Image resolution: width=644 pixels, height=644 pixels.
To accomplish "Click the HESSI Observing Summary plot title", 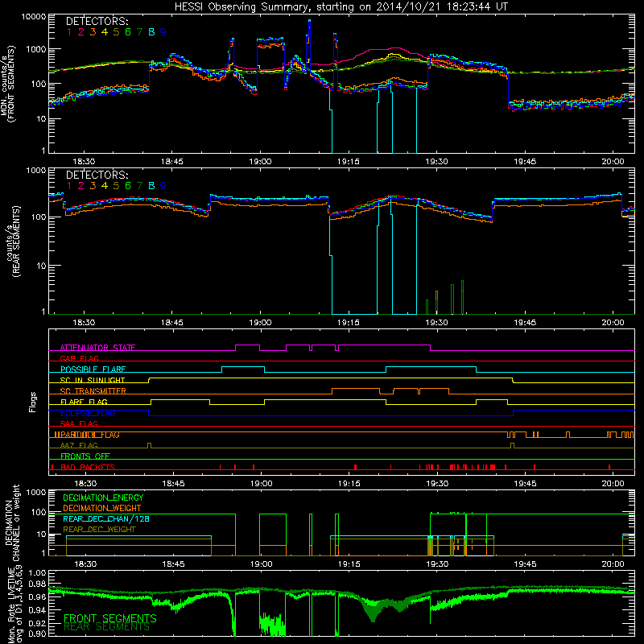I will pos(341,6).
